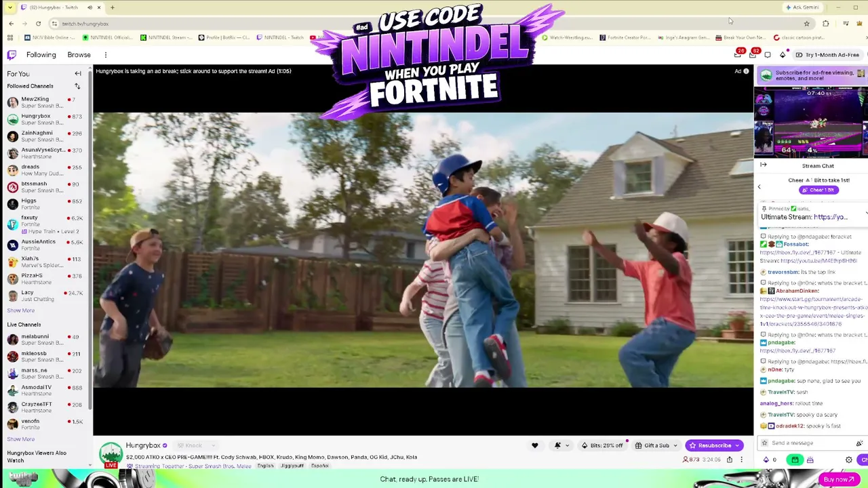Expand the pinned Ultimate Stream message
Viewport: 868px width, 488px height.
[865, 214]
